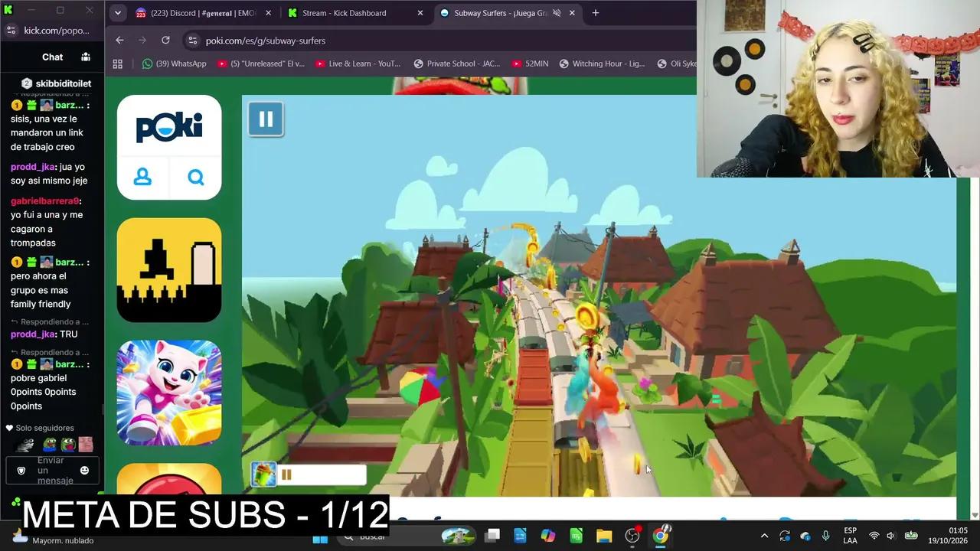
Task: Open the emoji picker in chat
Action: click(x=84, y=471)
